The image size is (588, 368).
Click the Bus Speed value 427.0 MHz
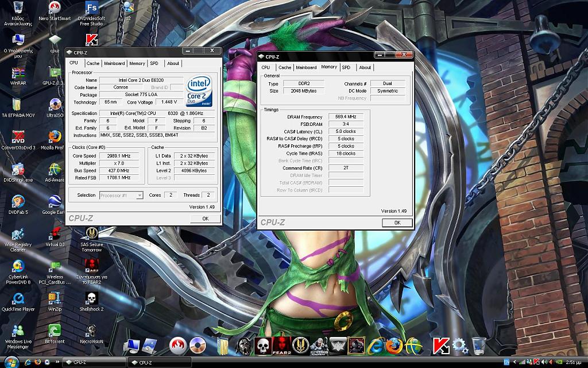tap(119, 170)
